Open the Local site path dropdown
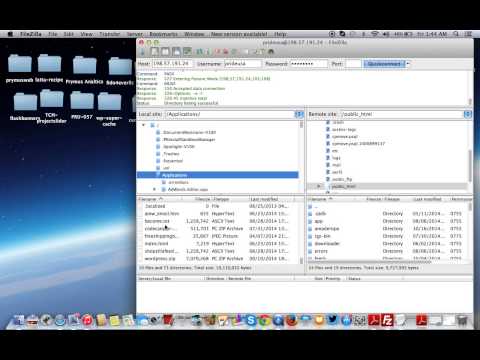480x360 pixels. tap(299, 114)
